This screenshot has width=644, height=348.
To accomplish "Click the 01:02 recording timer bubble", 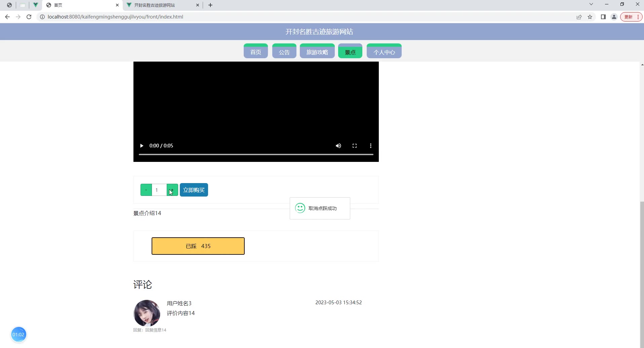I will [18, 335].
